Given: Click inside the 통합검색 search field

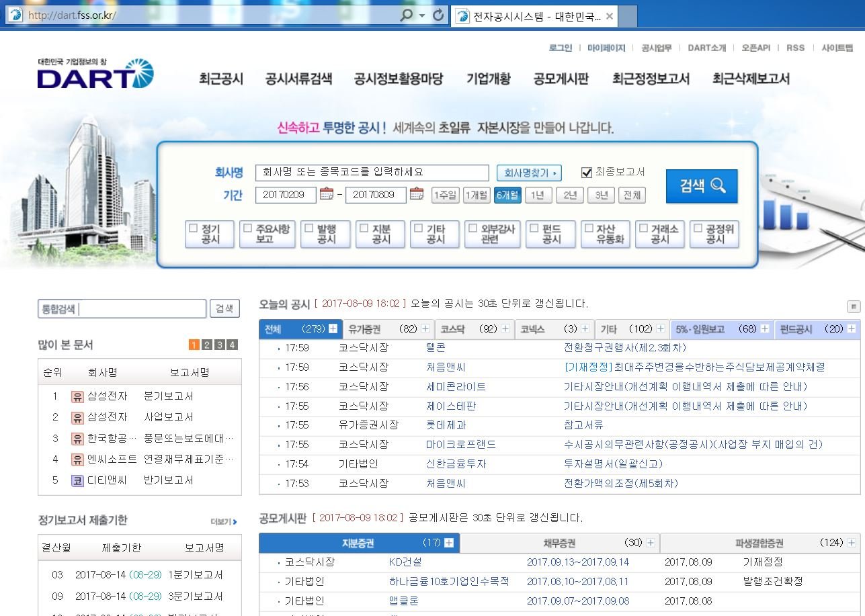Looking at the screenshot, I should click(x=121, y=308).
